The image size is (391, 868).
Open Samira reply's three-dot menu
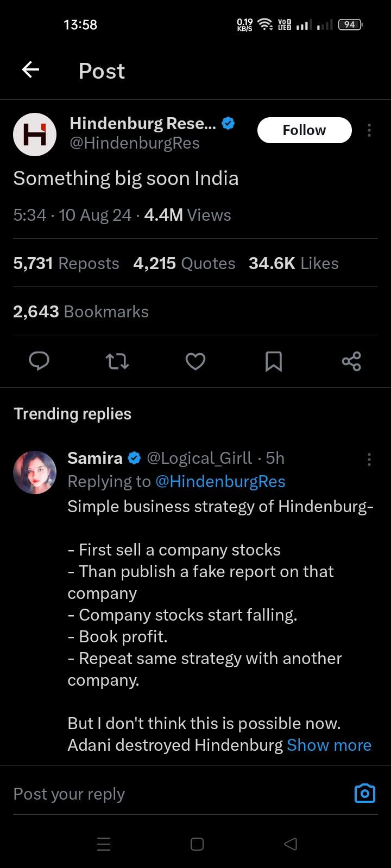369,459
